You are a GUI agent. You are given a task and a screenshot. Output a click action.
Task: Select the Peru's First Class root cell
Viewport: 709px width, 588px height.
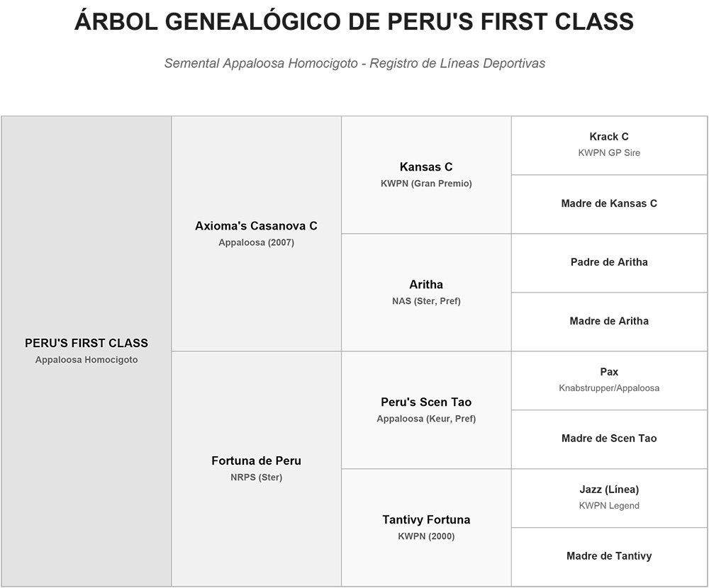coord(86,351)
